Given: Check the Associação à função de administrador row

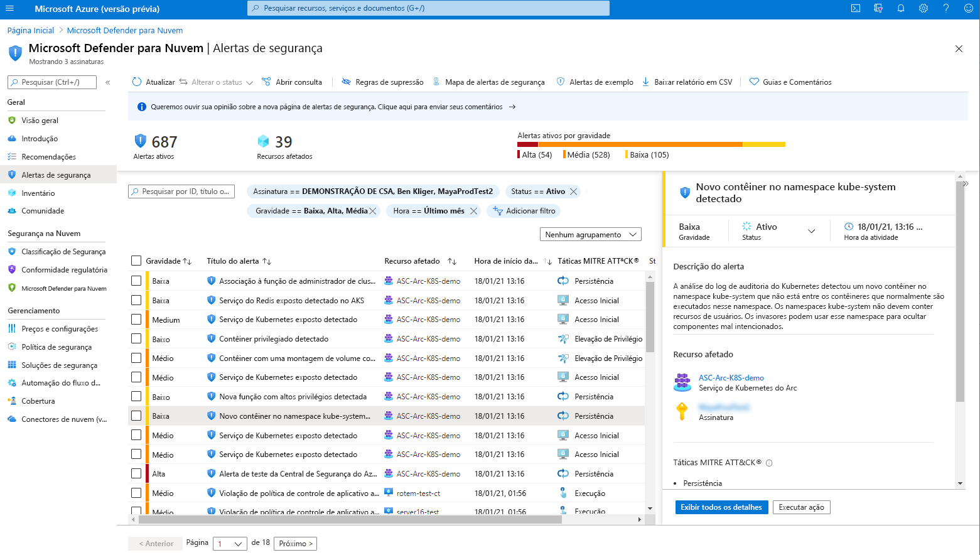Looking at the screenshot, I should click(136, 281).
